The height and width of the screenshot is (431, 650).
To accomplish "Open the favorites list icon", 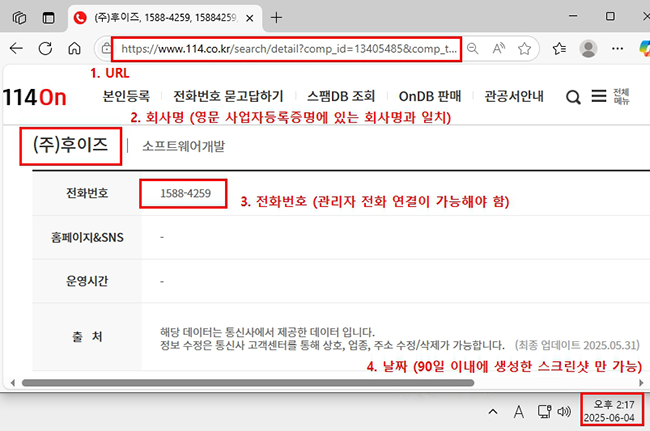I will [x=559, y=48].
